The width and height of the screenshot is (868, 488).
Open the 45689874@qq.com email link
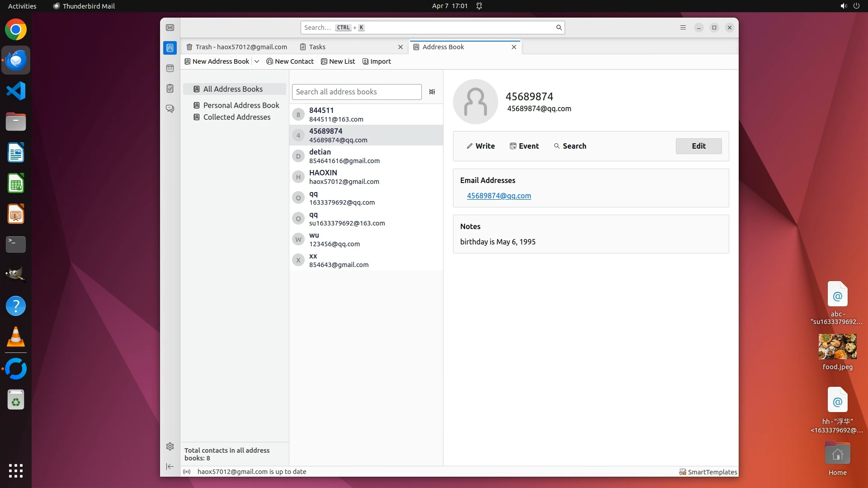(499, 196)
